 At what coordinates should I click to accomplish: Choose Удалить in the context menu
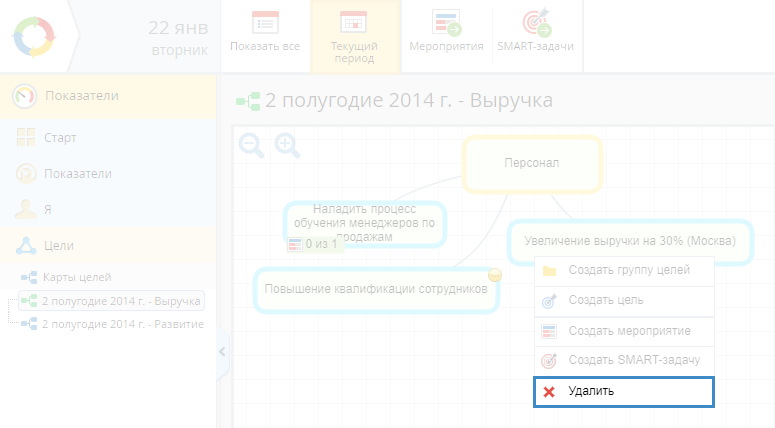pos(623,392)
